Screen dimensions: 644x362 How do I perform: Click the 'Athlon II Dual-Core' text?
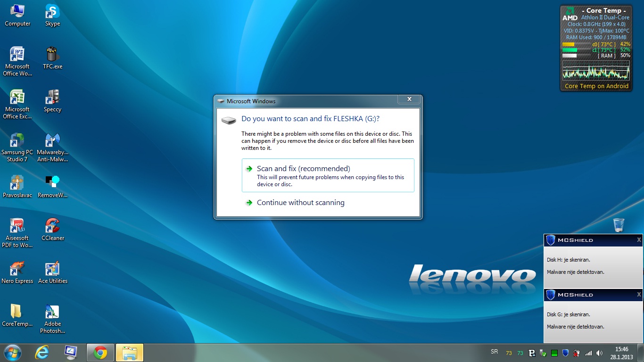click(x=605, y=17)
